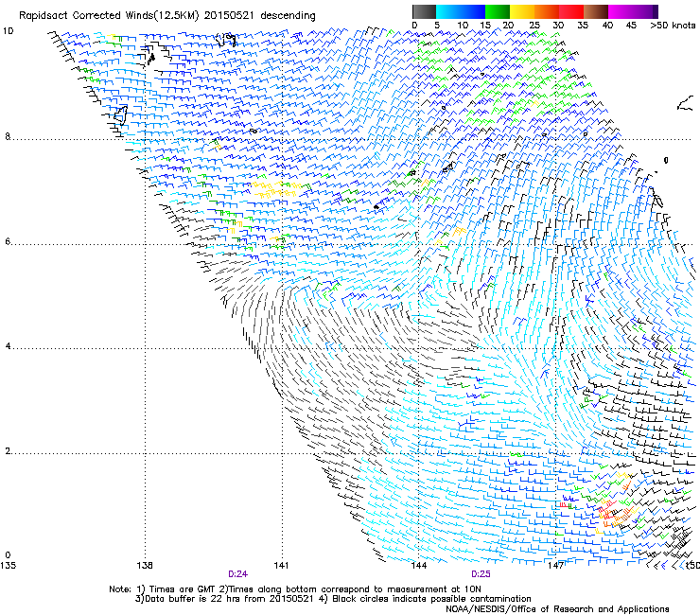Click the longitude label '135'
This screenshot has height=615, width=700.
pos(8,566)
